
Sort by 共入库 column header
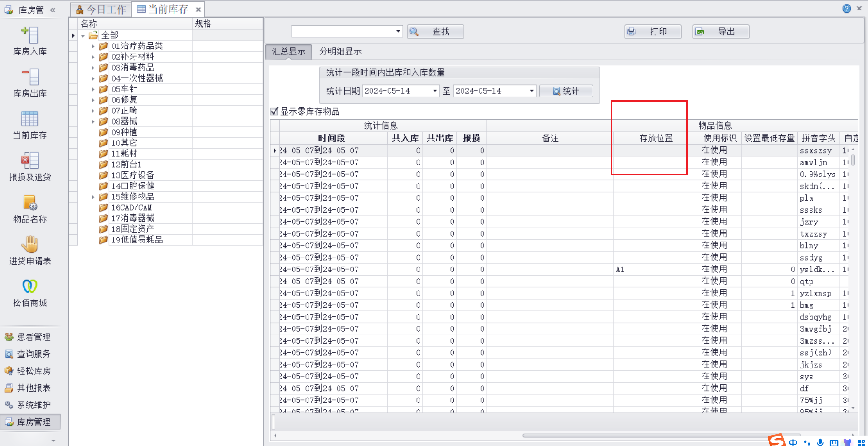(405, 138)
